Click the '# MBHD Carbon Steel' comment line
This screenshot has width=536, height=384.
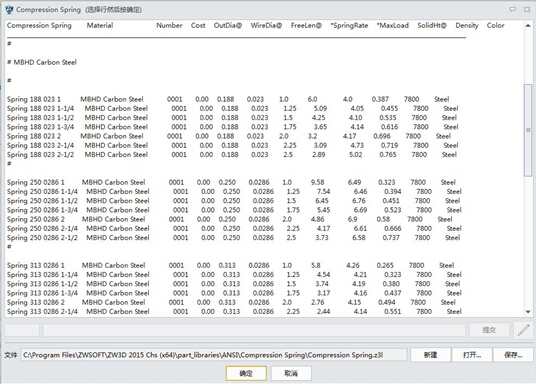(x=42, y=62)
